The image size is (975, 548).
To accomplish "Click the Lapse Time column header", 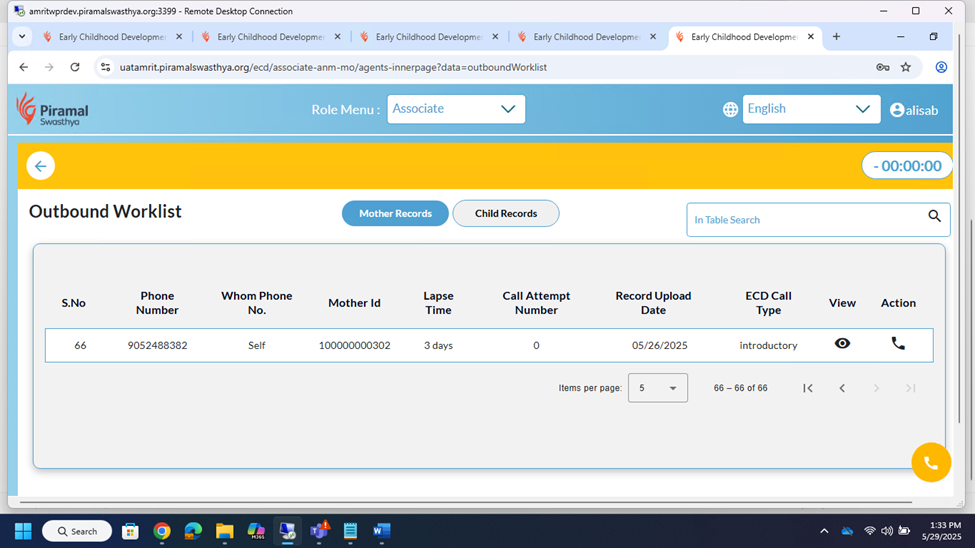I will [x=438, y=303].
